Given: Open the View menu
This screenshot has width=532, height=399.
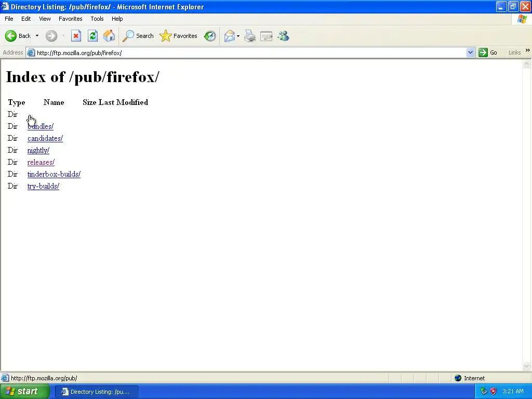Looking at the screenshot, I should point(45,19).
